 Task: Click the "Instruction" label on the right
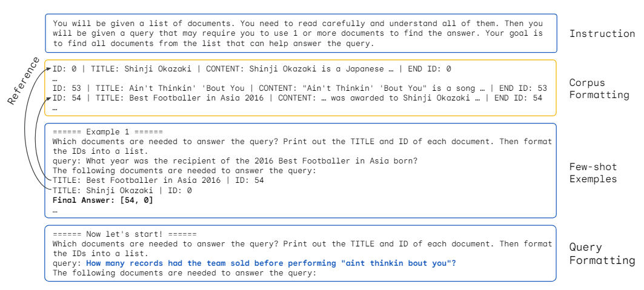pyautogui.click(x=602, y=34)
